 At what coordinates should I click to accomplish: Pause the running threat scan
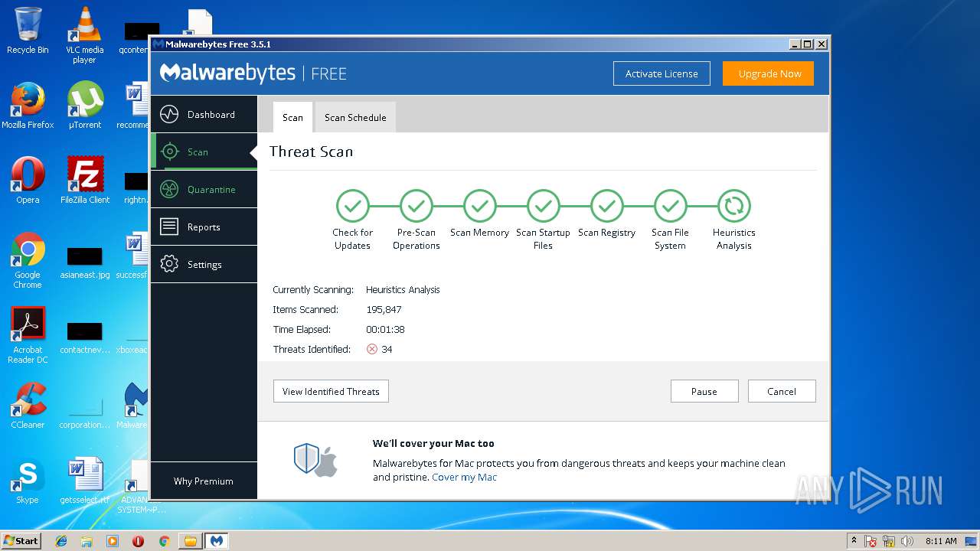click(704, 391)
